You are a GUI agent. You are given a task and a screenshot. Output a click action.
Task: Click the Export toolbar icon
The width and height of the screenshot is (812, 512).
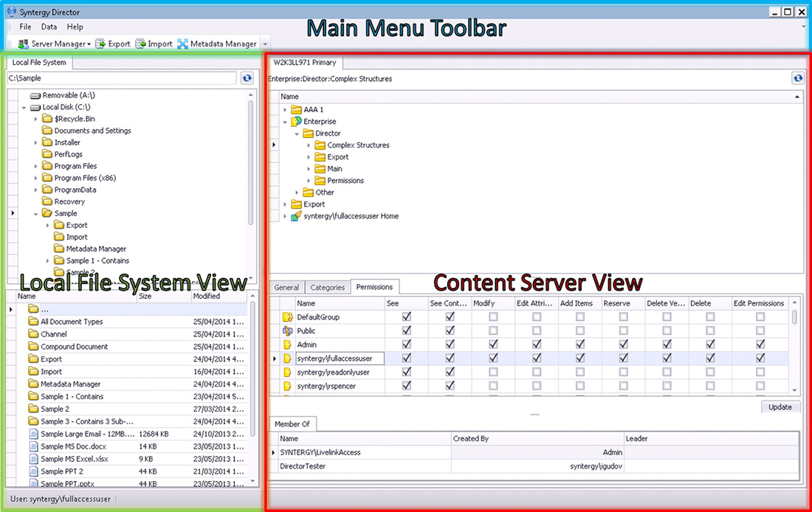point(100,44)
